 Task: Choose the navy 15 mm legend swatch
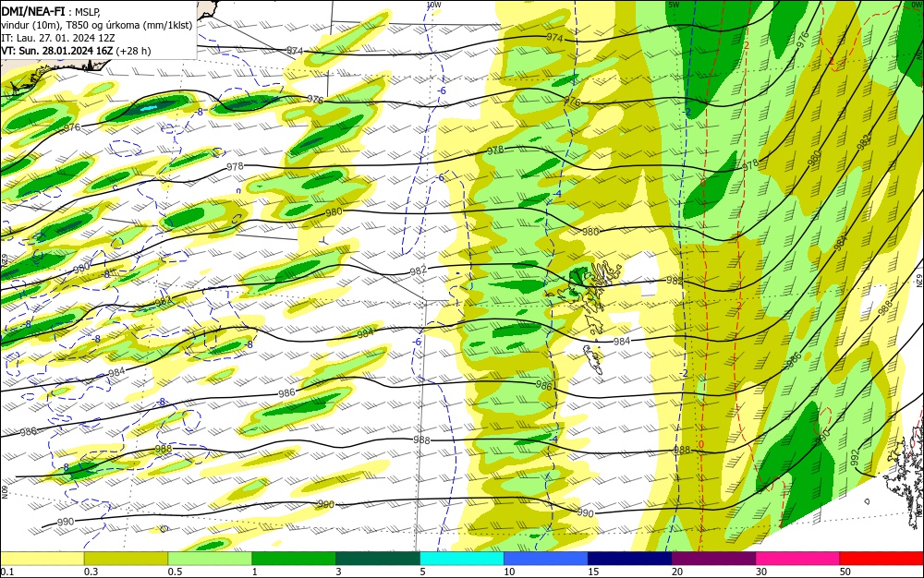630,559
